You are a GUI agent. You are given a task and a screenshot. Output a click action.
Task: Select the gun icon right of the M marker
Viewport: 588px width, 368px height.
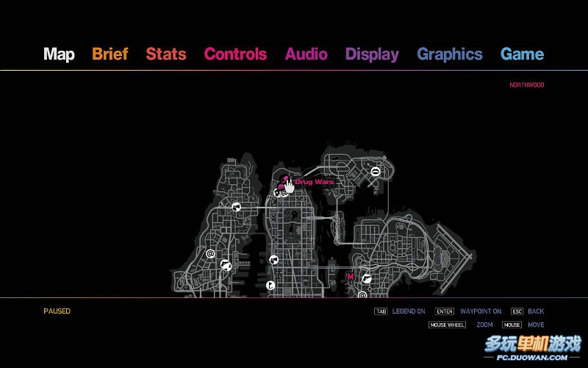(366, 279)
